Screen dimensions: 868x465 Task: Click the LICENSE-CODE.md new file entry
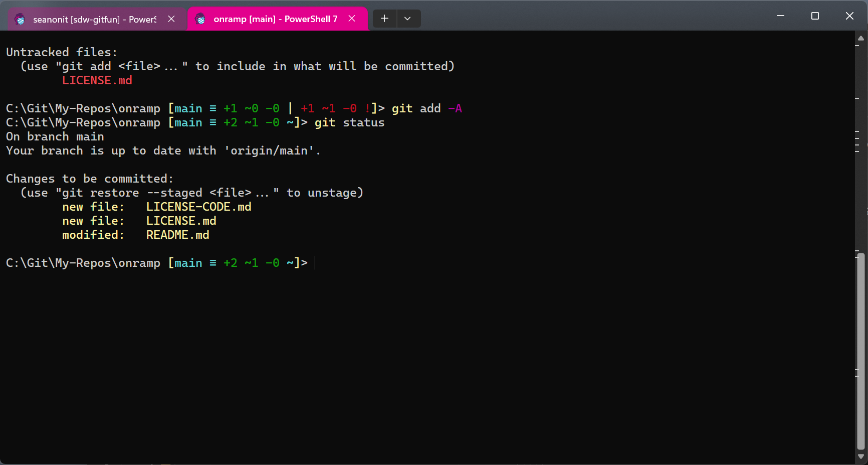(198, 206)
